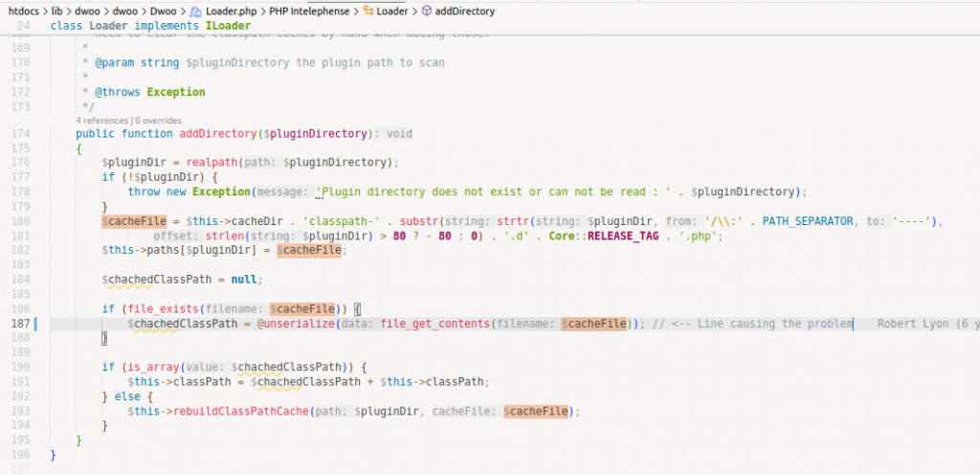Click the PHP file icon beside Loader.php
This screenshot has width=980, height=475.
[x=195, y=11]
